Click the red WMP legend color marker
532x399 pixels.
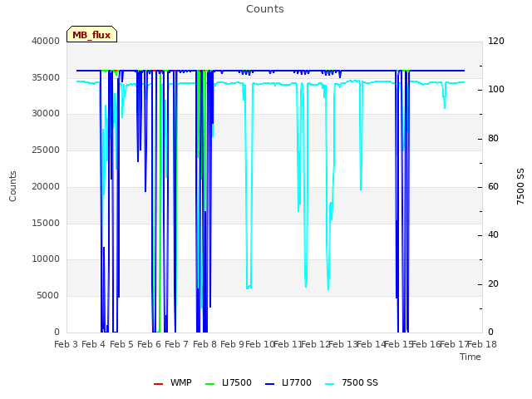(158, 384)
